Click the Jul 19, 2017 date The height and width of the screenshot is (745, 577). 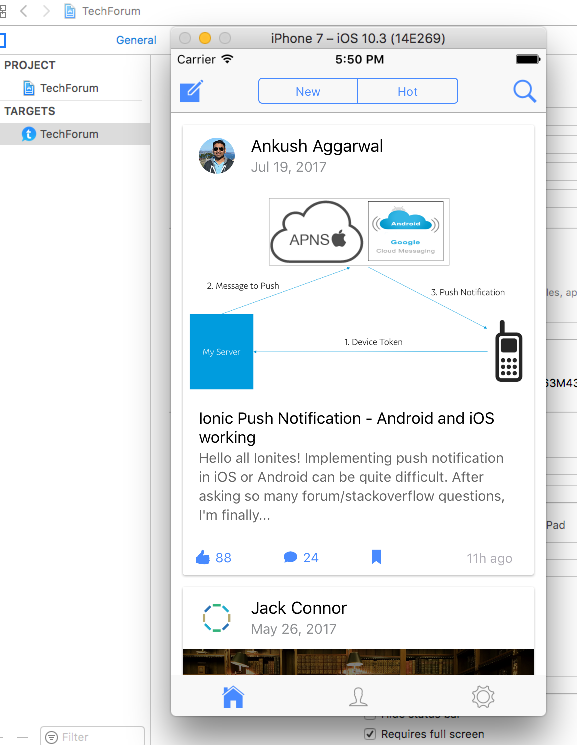point(288,167)
